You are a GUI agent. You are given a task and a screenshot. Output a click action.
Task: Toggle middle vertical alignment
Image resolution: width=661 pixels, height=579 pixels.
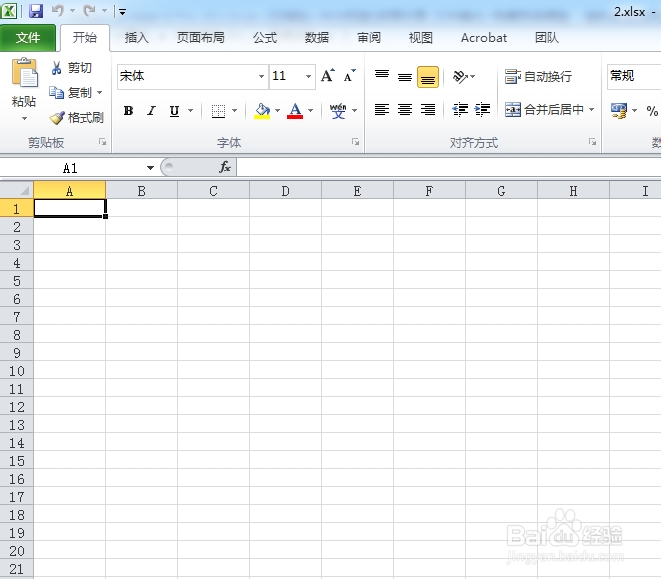[405, 76]
